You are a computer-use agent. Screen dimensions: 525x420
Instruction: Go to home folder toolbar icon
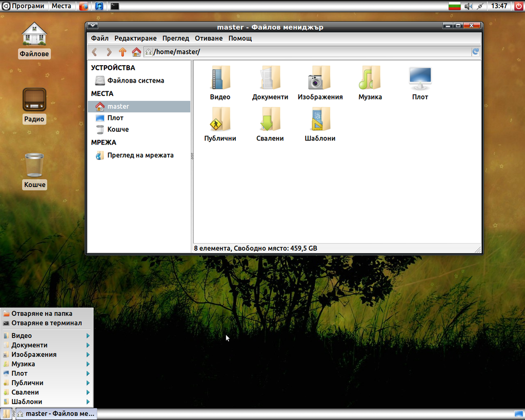click(x=136, y=52)
